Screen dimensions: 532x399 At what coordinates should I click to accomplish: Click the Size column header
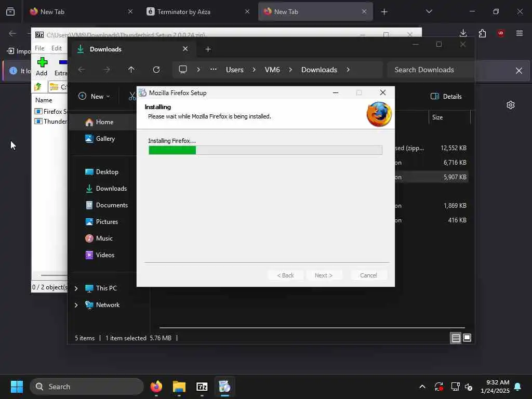(x=450, y=117)
